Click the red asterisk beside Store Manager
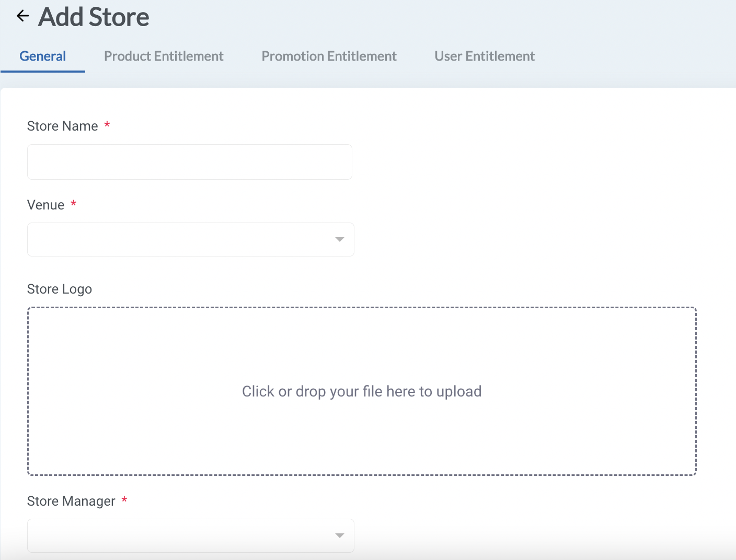736x560 pixels. coord(124,500)
